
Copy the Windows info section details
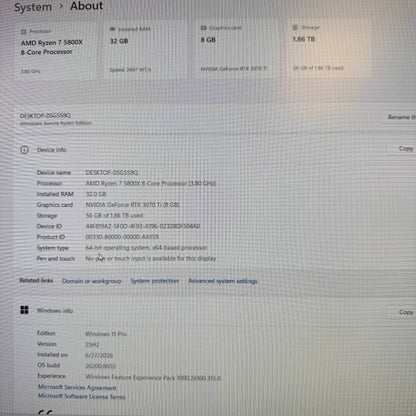[x=406, y=312]
